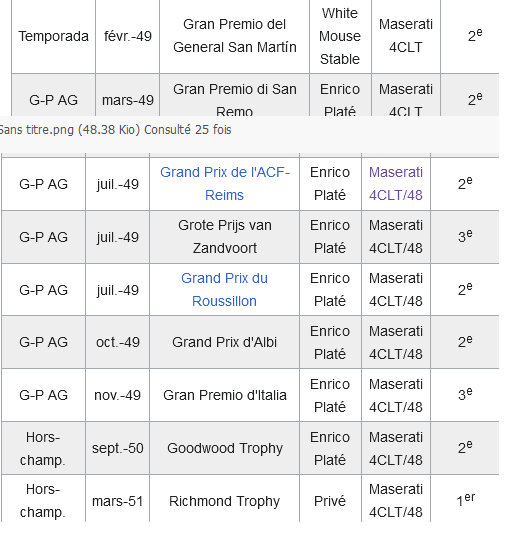Open the Grand Prix de l'ACF-Reims link

pos(225,184)
